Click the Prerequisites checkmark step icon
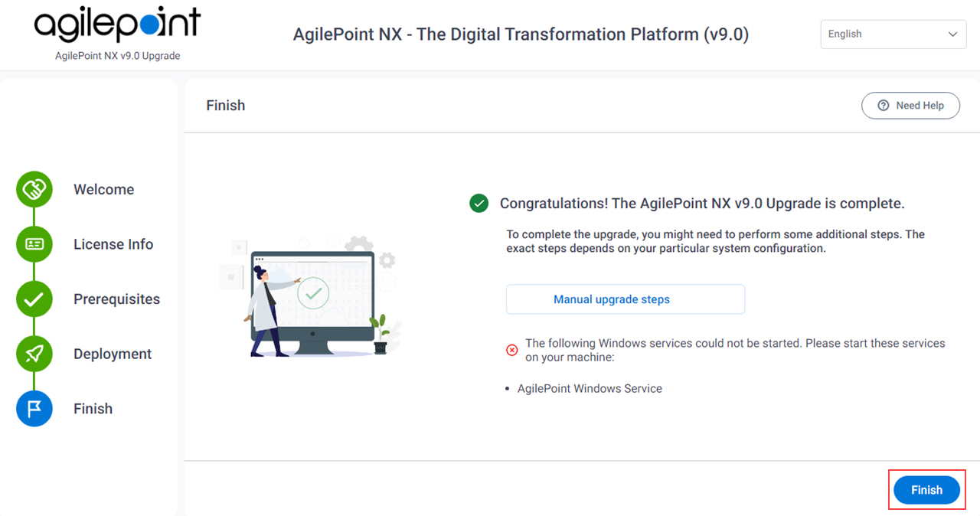The image size is (980, 516). tap(34, 299)
